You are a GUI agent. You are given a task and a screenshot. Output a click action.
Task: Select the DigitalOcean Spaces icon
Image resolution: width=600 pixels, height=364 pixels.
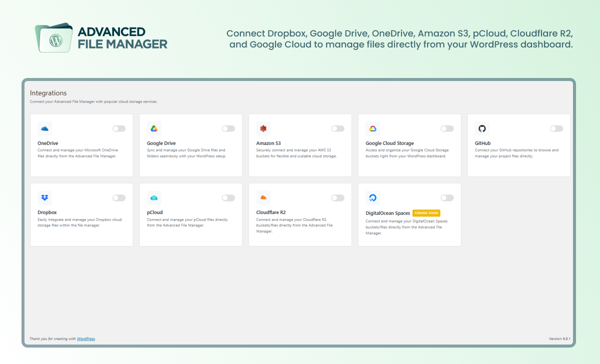372,197
